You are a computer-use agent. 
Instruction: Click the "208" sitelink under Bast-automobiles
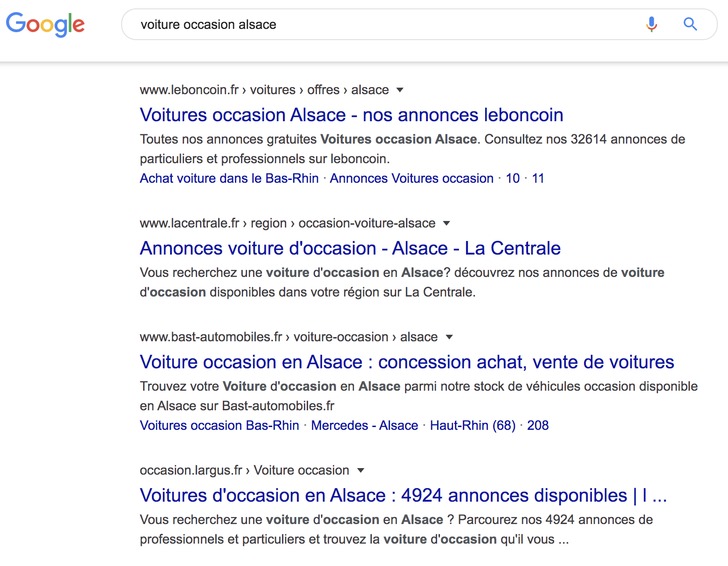[538, 426]
